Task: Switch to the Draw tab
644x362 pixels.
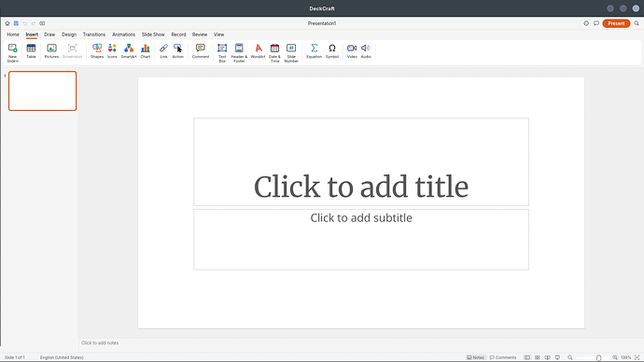Action: coord(49,35)
